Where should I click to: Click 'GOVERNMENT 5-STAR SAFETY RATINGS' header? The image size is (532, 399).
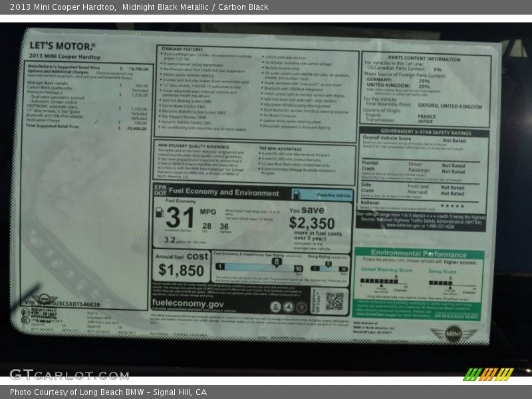[x=426, y=132]
